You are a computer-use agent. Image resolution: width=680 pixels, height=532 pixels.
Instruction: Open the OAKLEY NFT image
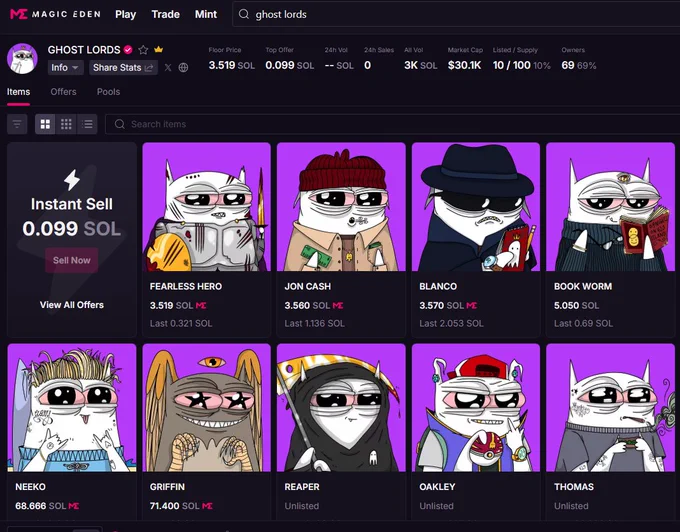[x=476, y=408]
